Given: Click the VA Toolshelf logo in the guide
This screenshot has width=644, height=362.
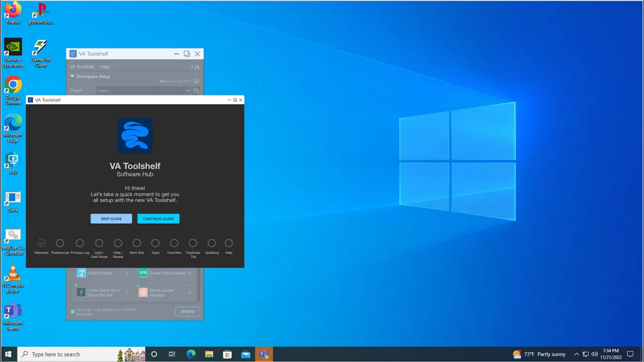Looking at the screenshot, I should point(135,136).
